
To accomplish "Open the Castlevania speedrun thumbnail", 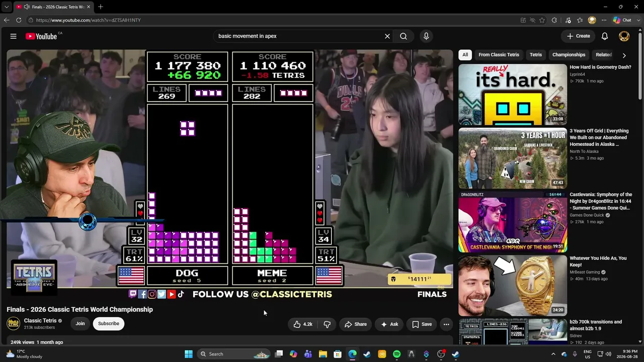I will tap(513, 222).
